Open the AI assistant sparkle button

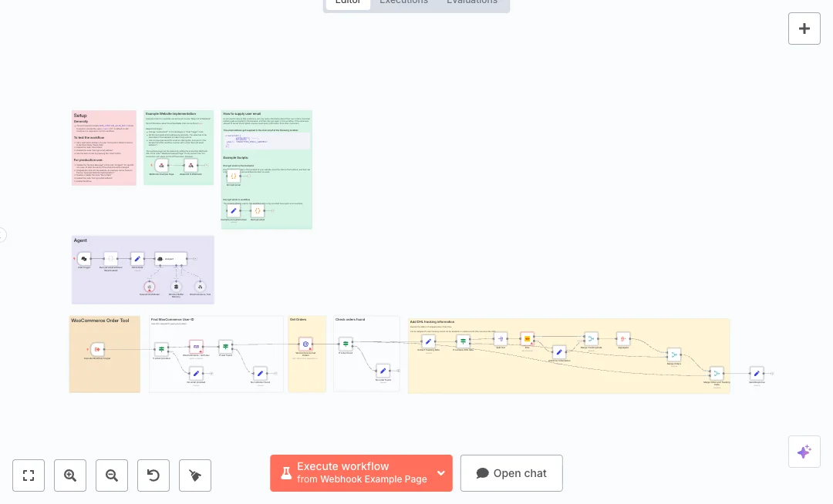804,452
